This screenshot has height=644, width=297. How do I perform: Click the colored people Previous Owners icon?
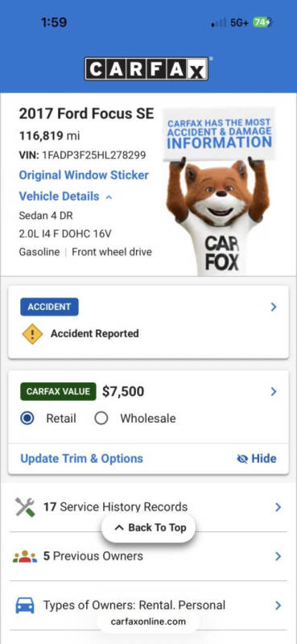point(25,556)
